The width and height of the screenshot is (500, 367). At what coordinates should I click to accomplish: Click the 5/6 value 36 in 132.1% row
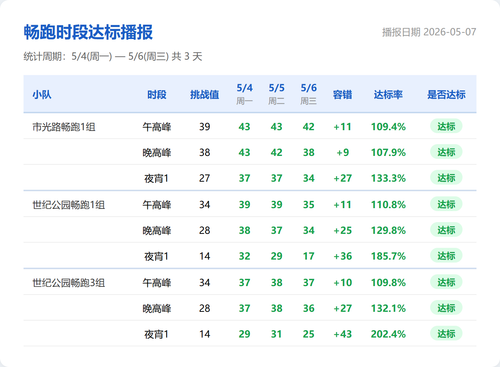(308, 308)
